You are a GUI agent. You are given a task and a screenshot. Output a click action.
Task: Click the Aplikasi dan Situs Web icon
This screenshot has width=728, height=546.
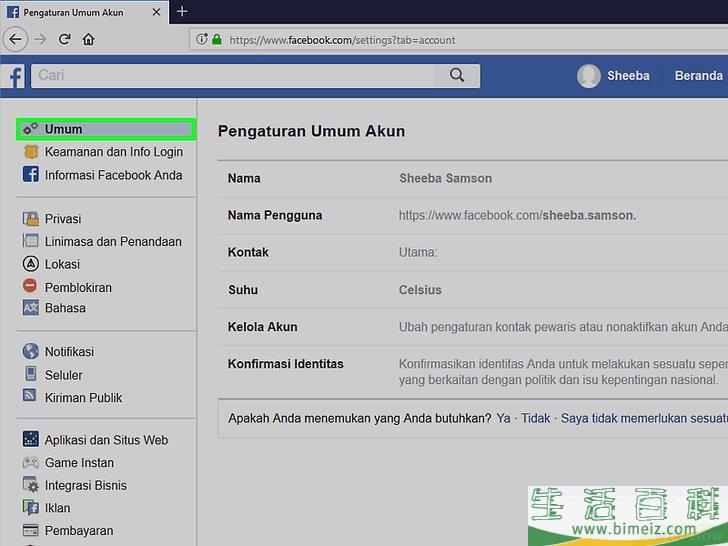tap(31, 439)
